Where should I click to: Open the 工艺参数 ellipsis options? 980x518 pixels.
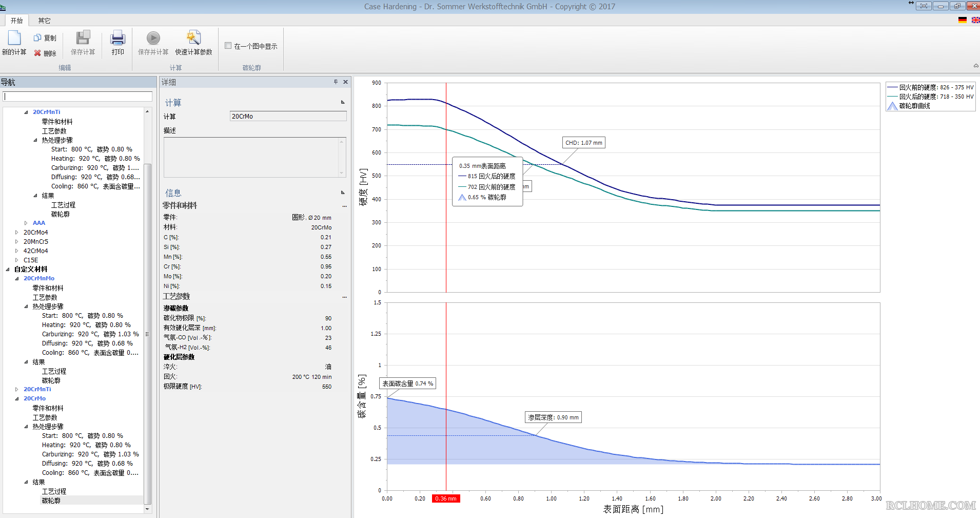click(x=344, y=297)
